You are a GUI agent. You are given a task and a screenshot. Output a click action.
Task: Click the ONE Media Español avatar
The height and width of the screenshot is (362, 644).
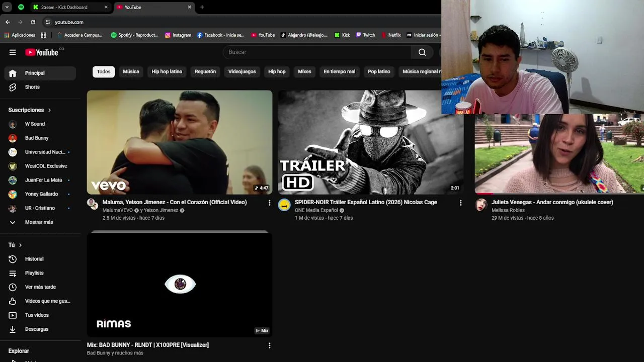click(x=284, y=205)
